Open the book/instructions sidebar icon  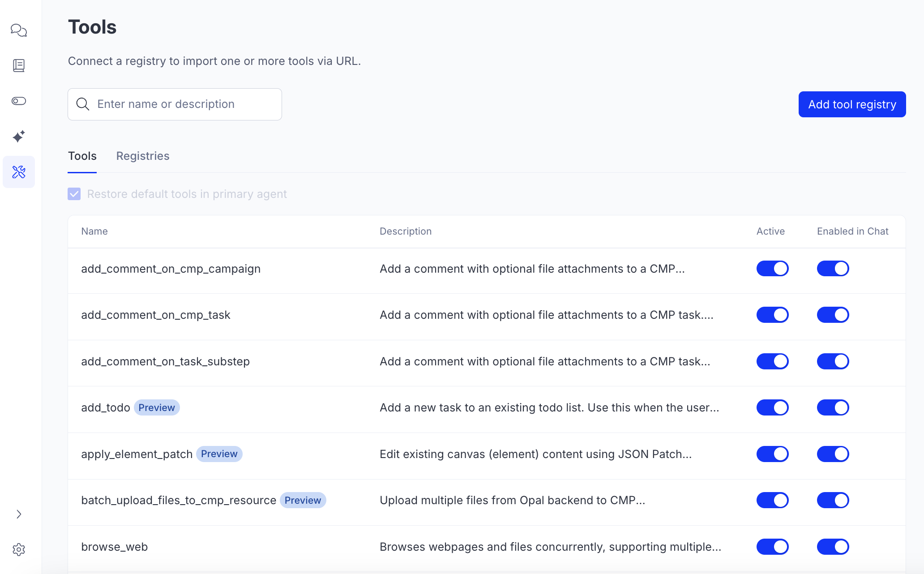[19, 66]
